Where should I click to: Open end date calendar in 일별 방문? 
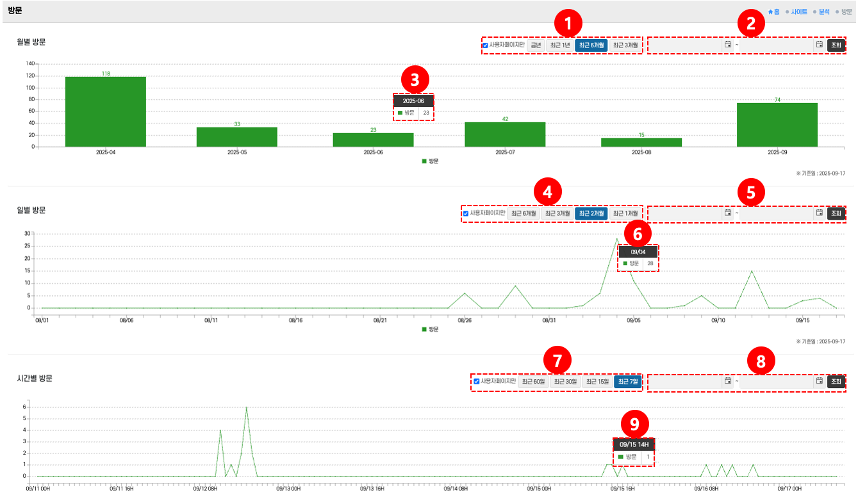coord(819,213)
